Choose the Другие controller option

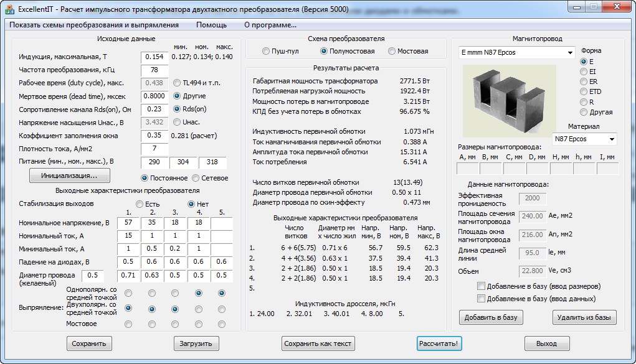pos(176,96)
